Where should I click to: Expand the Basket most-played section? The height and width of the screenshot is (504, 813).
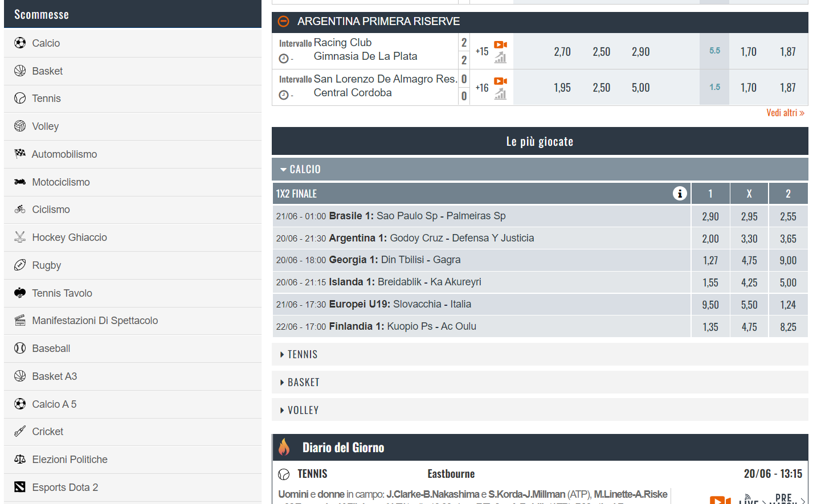(x=540, y=382)
